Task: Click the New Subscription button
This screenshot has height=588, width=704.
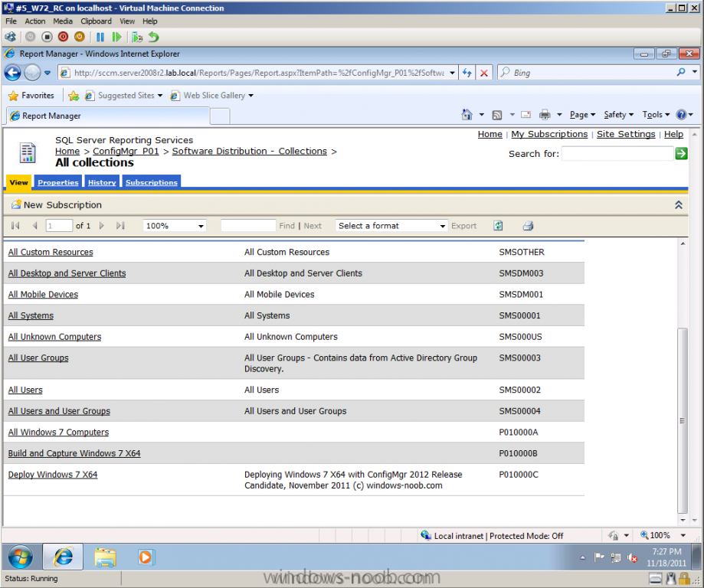Action: [57, 205]
